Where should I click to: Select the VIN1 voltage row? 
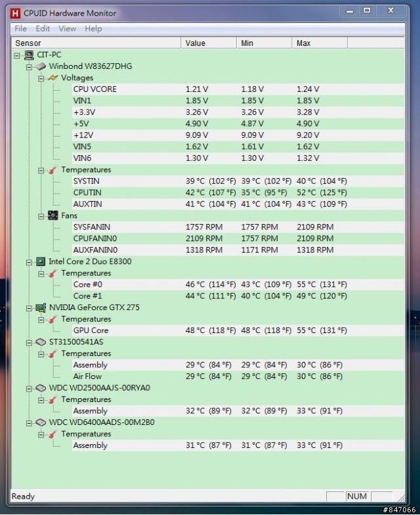click(x=238, y=101)
